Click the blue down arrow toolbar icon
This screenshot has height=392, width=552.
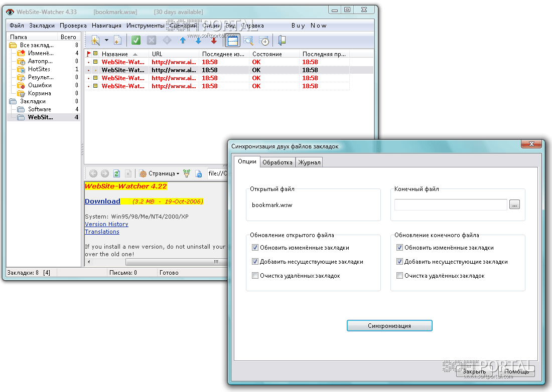(198, 41)
